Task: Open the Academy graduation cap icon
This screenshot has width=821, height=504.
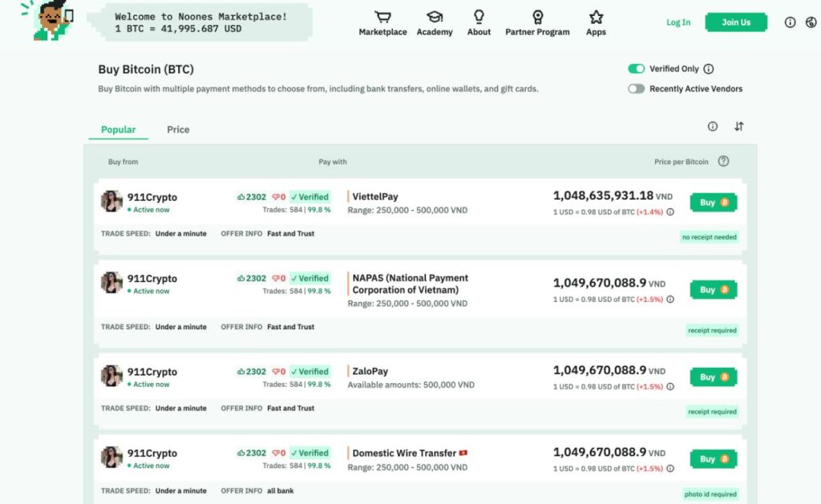Action: point(434,18)
